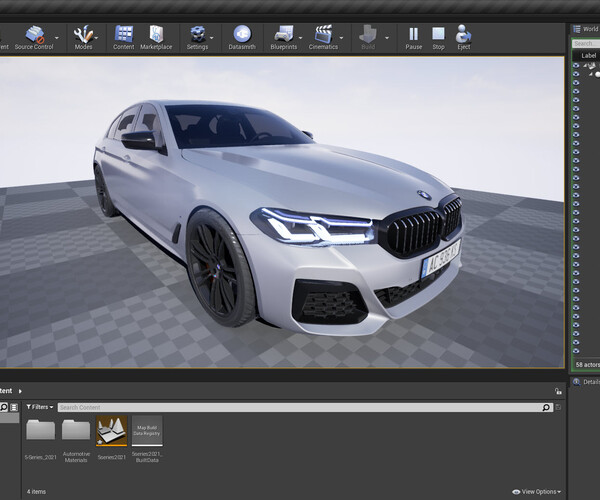
Task: Open View Options menu
Action: tap(536, 492)
